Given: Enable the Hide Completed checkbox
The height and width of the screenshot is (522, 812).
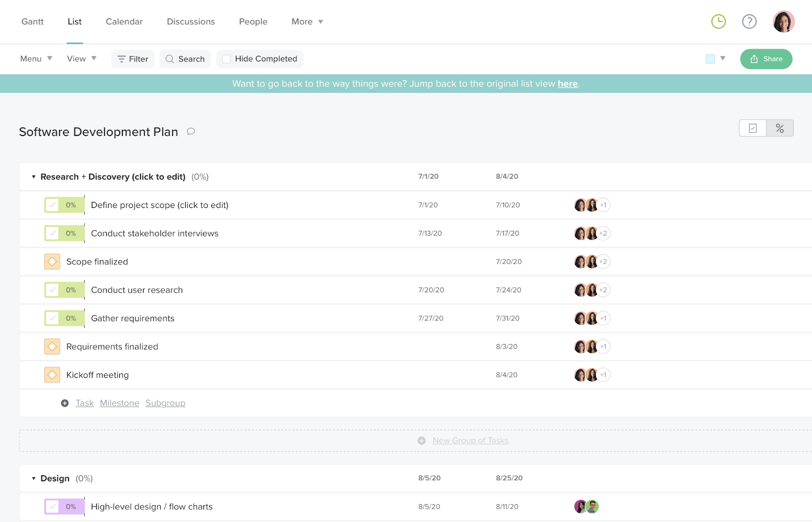Looking at the screenshot, I should pos(226,58).
